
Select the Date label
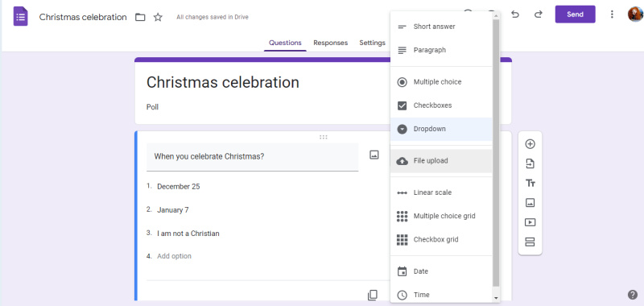tap(420, 271)
